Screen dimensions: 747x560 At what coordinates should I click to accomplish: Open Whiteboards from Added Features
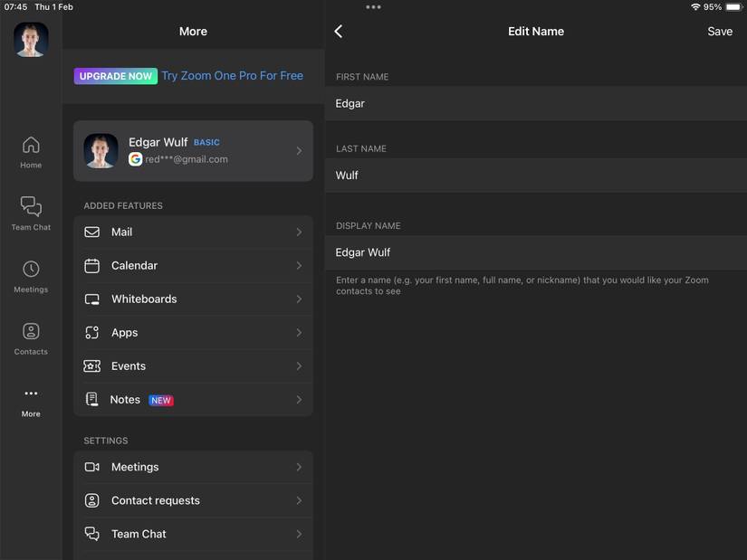(193, 299)
